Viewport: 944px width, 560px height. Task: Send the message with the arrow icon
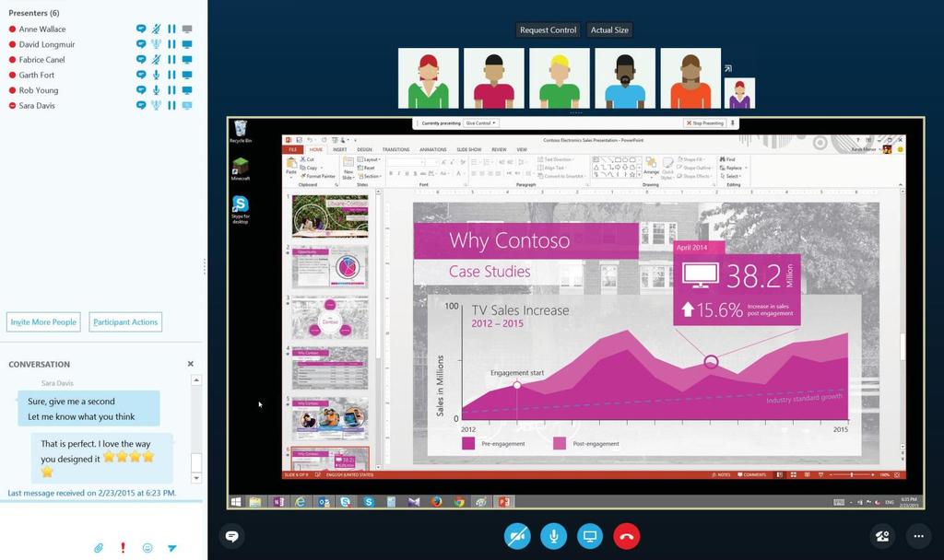point(172,547)
